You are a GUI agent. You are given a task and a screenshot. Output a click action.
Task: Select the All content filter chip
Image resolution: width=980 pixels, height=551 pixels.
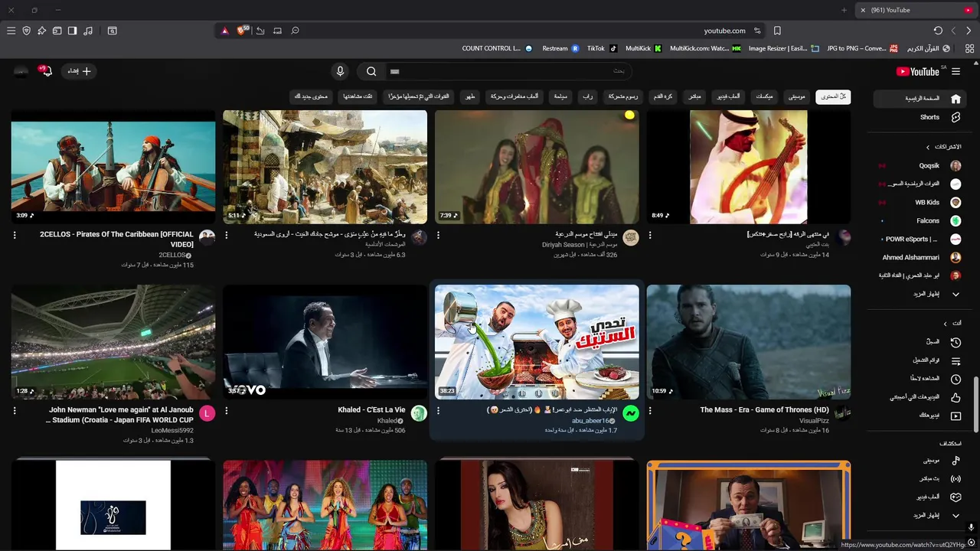[833, 96]
